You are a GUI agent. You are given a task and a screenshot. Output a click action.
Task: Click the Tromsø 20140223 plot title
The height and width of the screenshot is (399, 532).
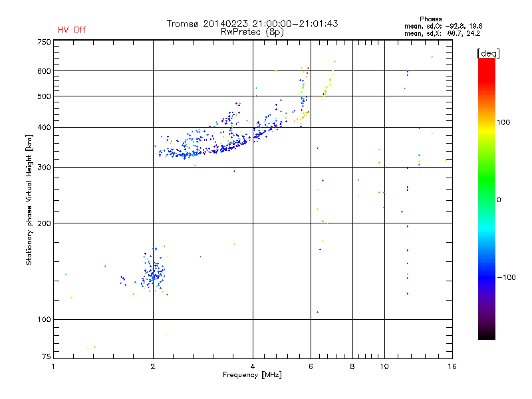252,23
